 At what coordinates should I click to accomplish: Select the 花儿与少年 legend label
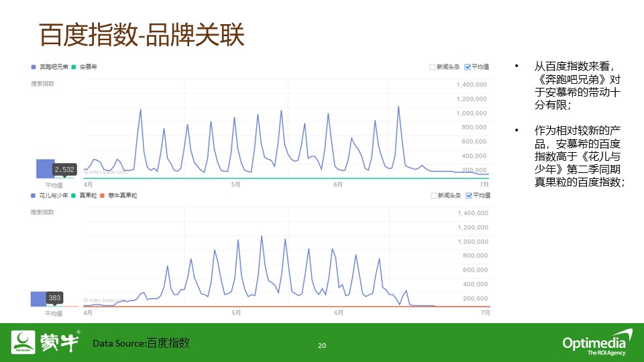tap(54, 195)
